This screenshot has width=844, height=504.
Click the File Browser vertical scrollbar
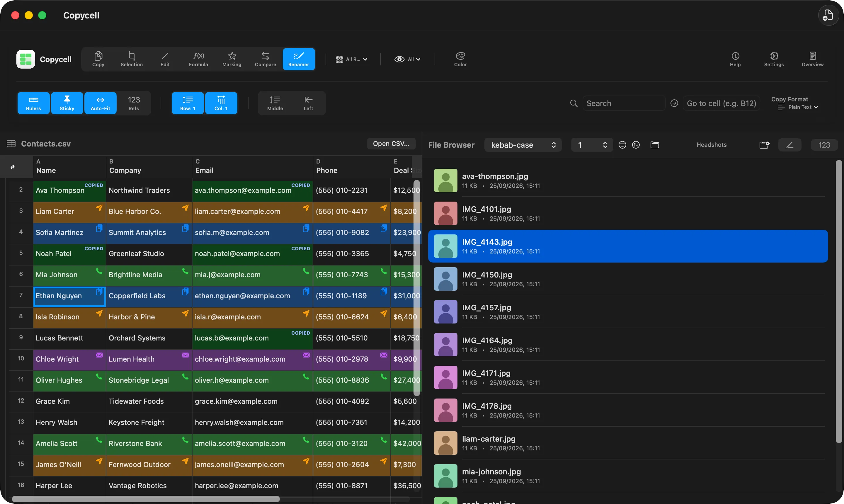coord(838,302)
